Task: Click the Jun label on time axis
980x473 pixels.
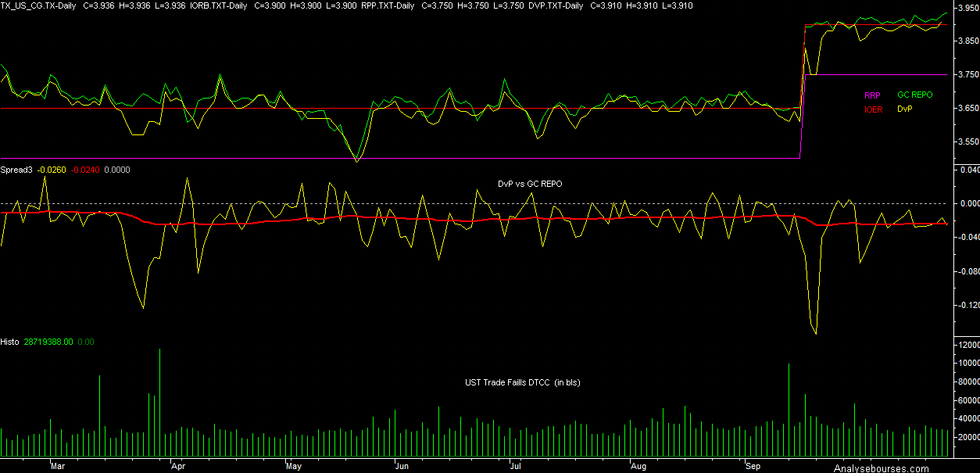Action: pos(403,466)
